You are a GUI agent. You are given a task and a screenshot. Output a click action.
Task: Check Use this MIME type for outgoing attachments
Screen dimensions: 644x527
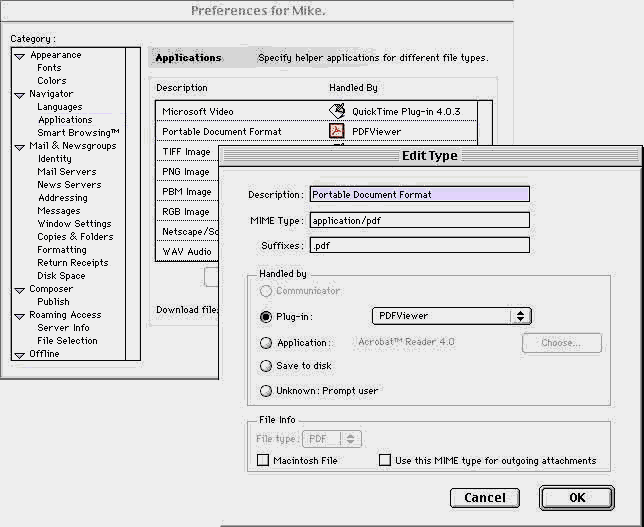[385, 461]
